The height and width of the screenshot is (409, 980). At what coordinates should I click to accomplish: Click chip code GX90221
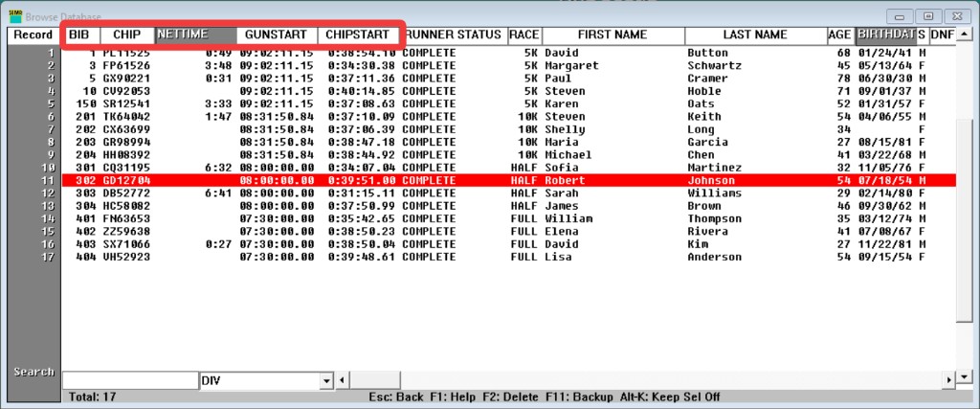click(x=127, y=79)
